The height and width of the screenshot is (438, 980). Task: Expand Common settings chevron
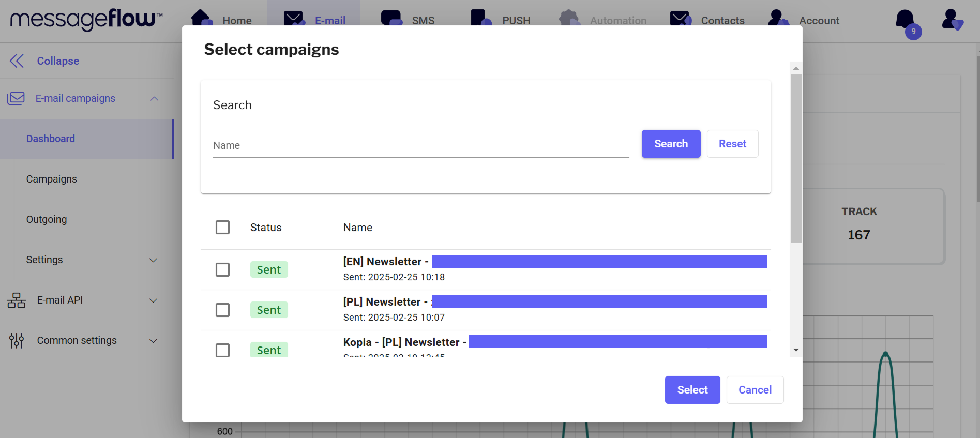click(x=153, y=341)
